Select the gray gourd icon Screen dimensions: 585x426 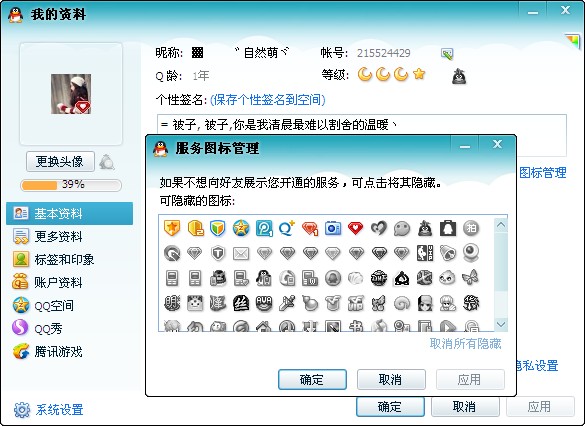click(x=310, y=303)
